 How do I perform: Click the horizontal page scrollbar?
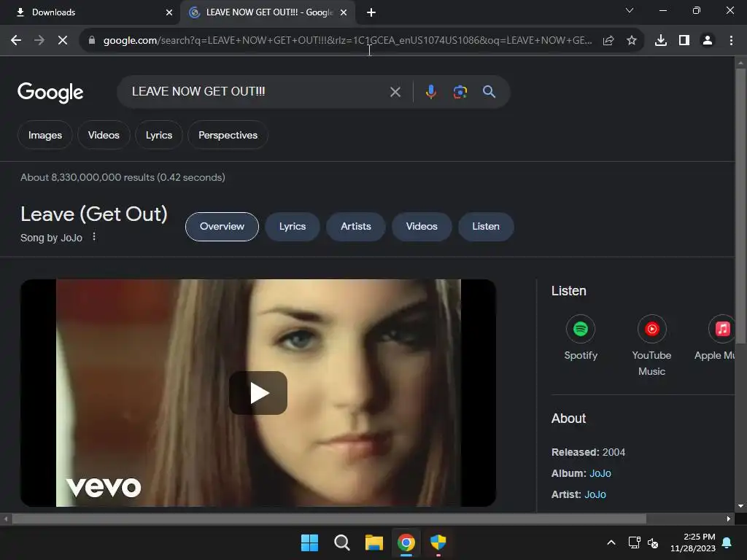[x=329, y=518]
